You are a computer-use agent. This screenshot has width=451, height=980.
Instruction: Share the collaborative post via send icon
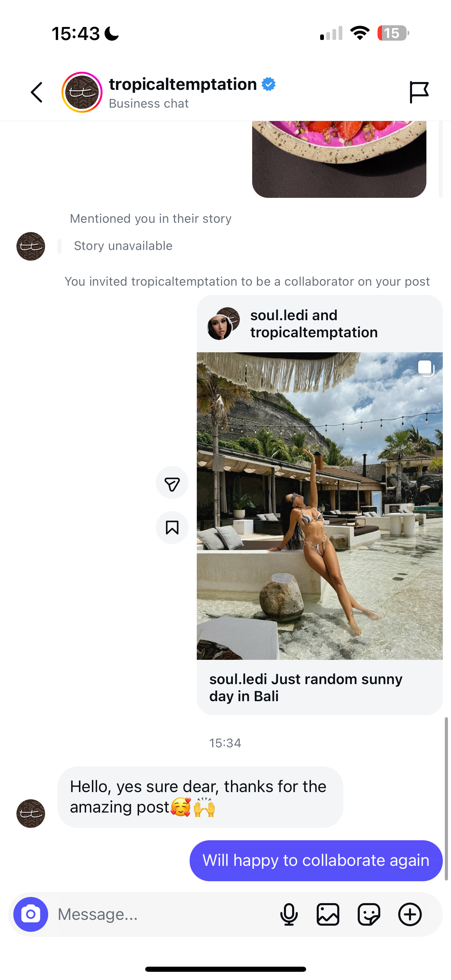[172, 483]
